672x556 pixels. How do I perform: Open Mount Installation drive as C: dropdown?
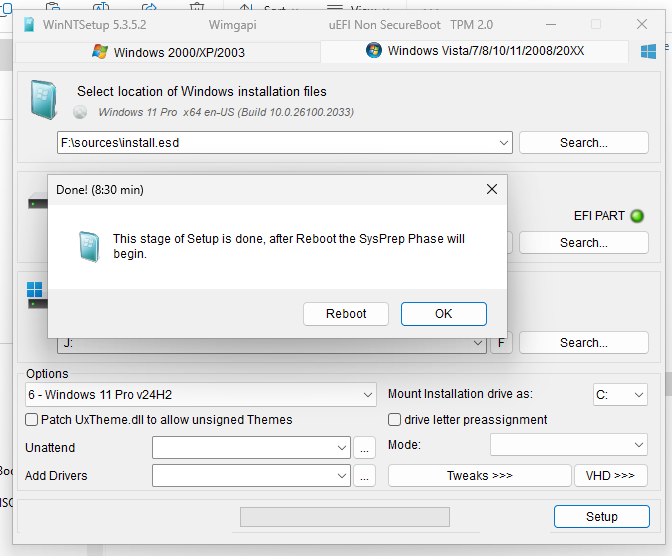[x=620, y=394]
